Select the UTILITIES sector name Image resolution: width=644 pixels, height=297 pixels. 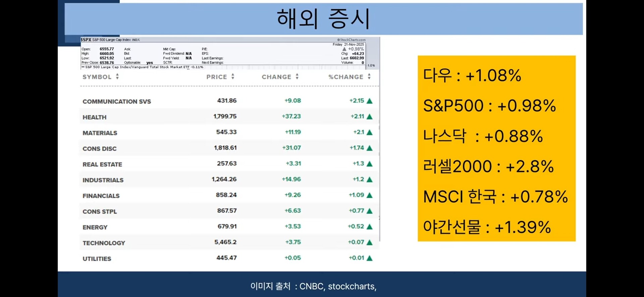pos(97,259)
